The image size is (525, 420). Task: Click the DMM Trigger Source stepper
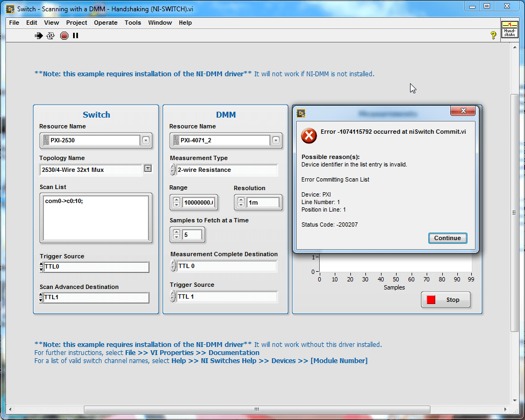[173, 296]
